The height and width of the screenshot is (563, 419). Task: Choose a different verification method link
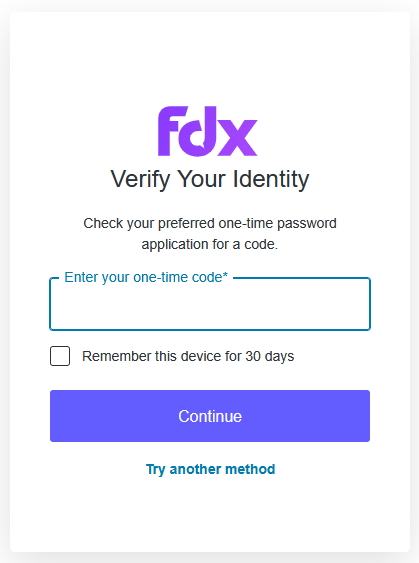pyautogui.click(x=210, y=469)
